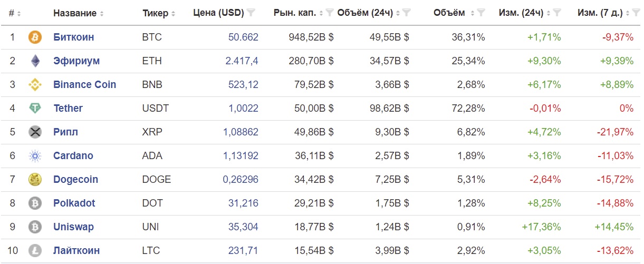This screenshot has height=264, width=644.
Task: Click the XRP coin icon
Action: 35,132
